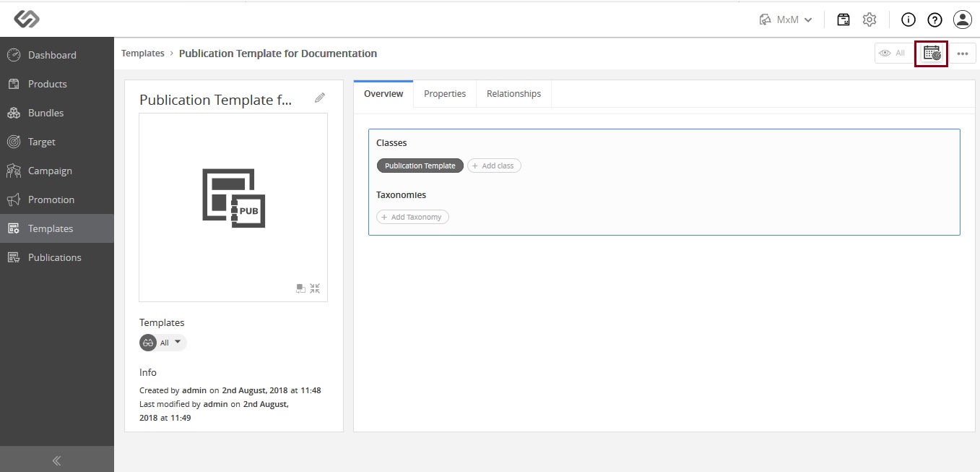Image resolution: width=980 pixels, height=472 pixels.
Task: Click the glasses icon beside All
Action: [x=148, y=343]
